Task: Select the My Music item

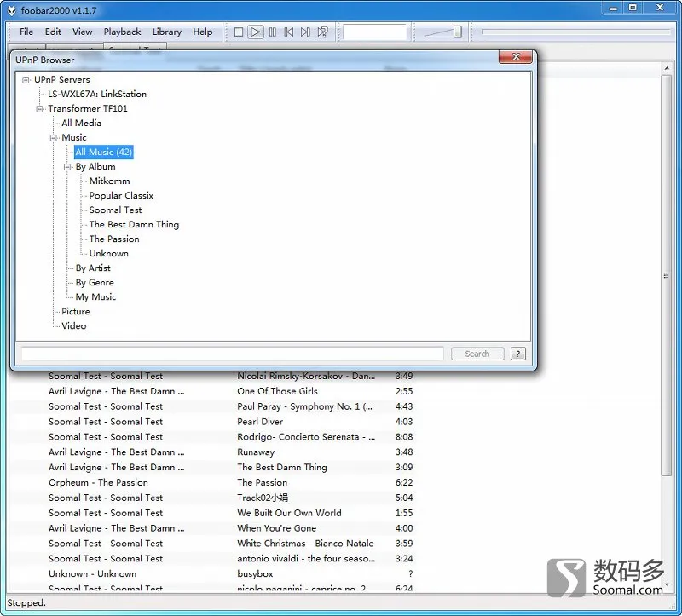Action: point(95,296)
